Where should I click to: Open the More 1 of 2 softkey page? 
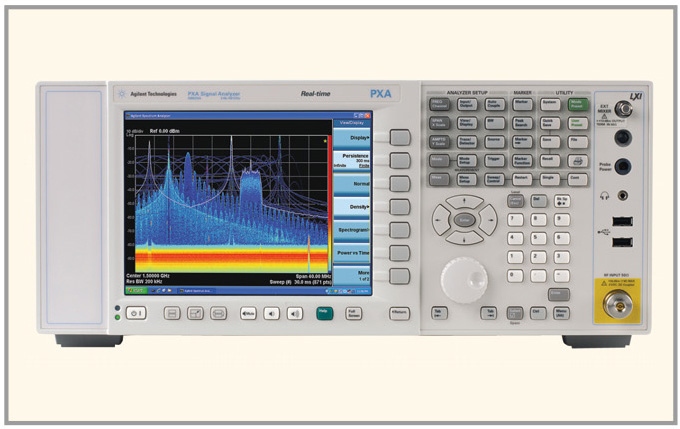pyautogui.click(x=352, y=276)
